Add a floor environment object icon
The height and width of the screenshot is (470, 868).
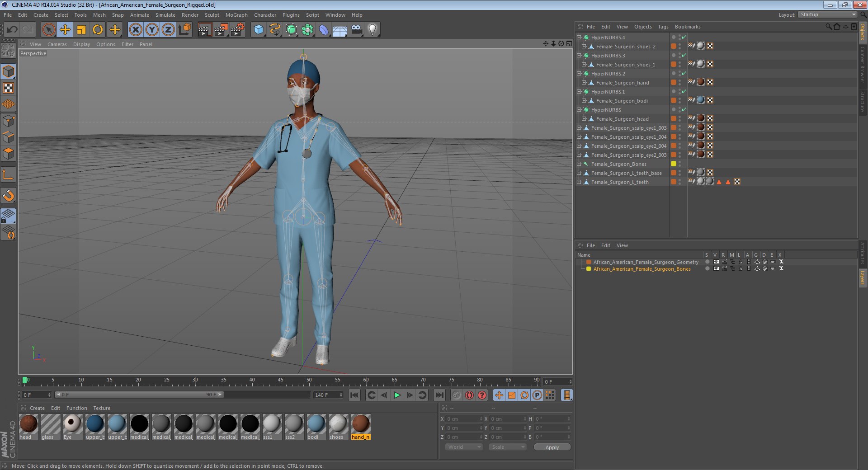pyautogui.click(x=340, y=30)
